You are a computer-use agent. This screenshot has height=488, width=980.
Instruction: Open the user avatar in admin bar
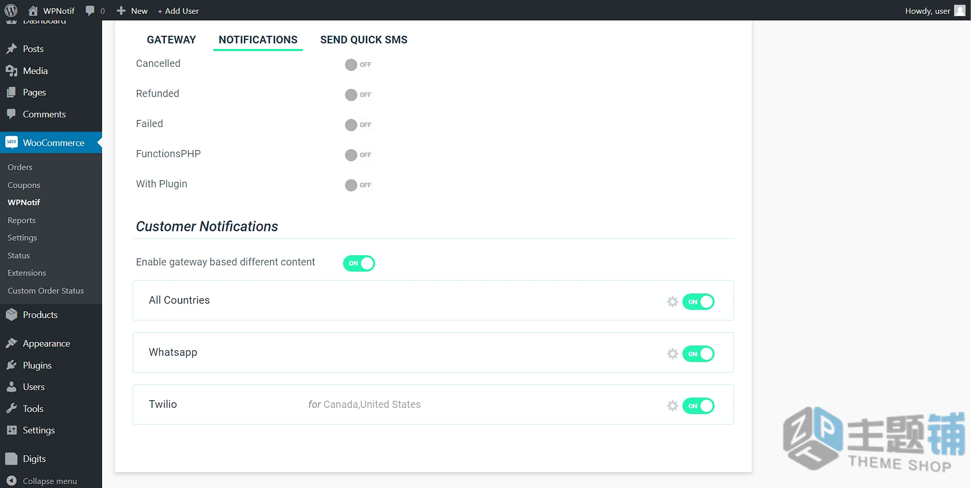click(960, 10)
